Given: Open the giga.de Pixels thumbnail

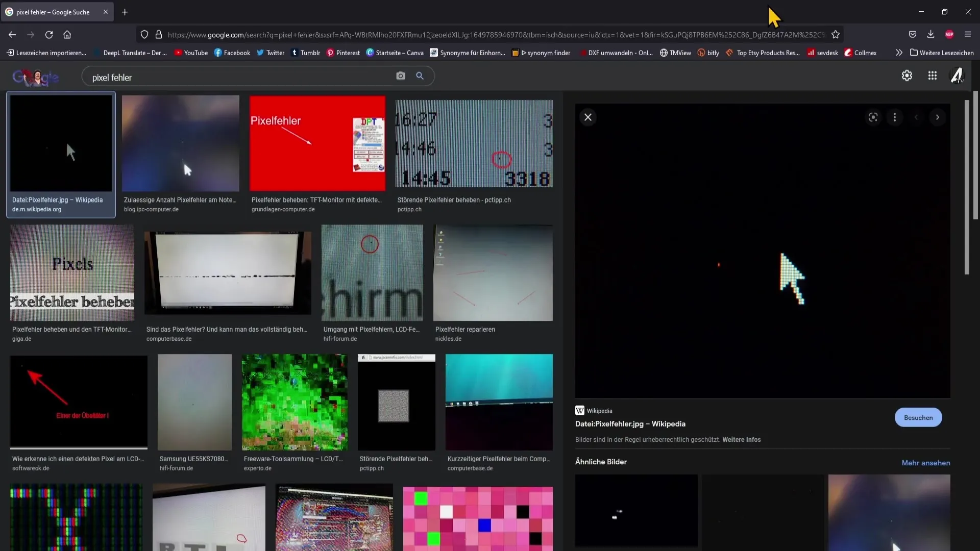Looking at the screenshot, I should tap(72, 272).
